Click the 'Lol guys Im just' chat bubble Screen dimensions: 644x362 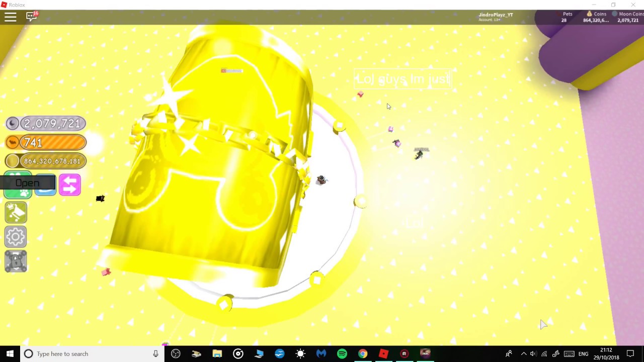coord(403,79)
